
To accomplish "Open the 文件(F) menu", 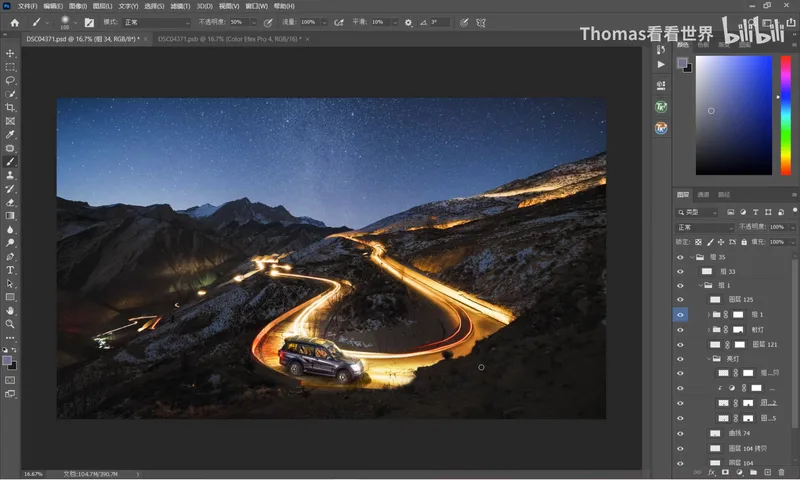I will click(28, 6).
